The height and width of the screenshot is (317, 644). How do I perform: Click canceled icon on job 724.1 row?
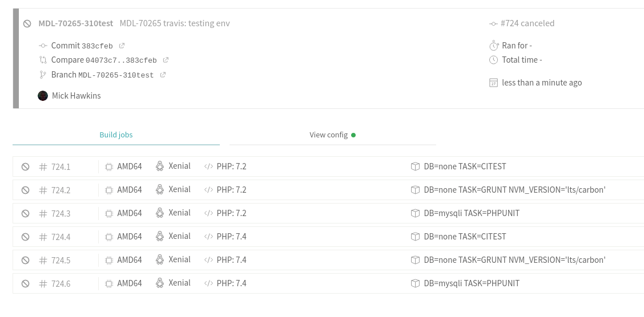[x=26, y=166]
